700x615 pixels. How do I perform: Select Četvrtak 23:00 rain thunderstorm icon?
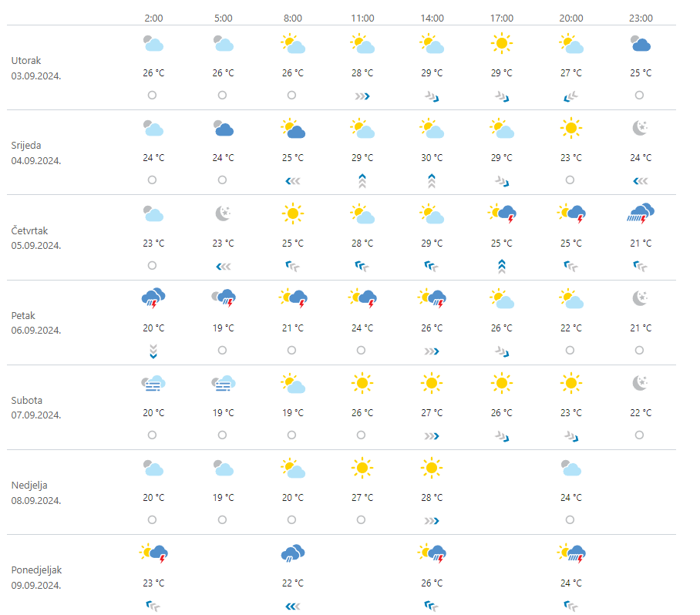(641, 213)
